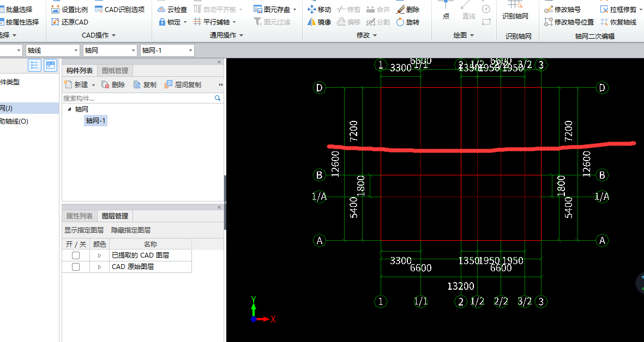
Task: Collapse the 轴网 tree node
Action: coord(69,109)
